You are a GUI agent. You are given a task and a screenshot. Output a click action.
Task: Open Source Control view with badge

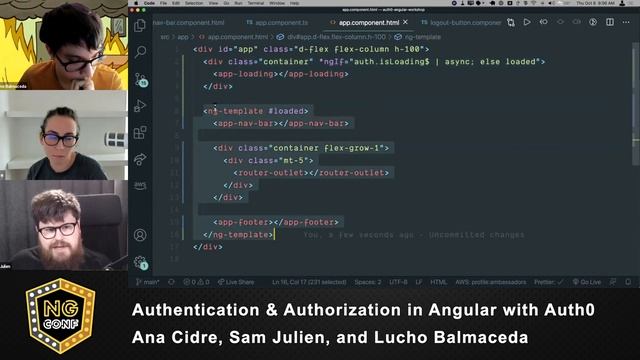141,79
